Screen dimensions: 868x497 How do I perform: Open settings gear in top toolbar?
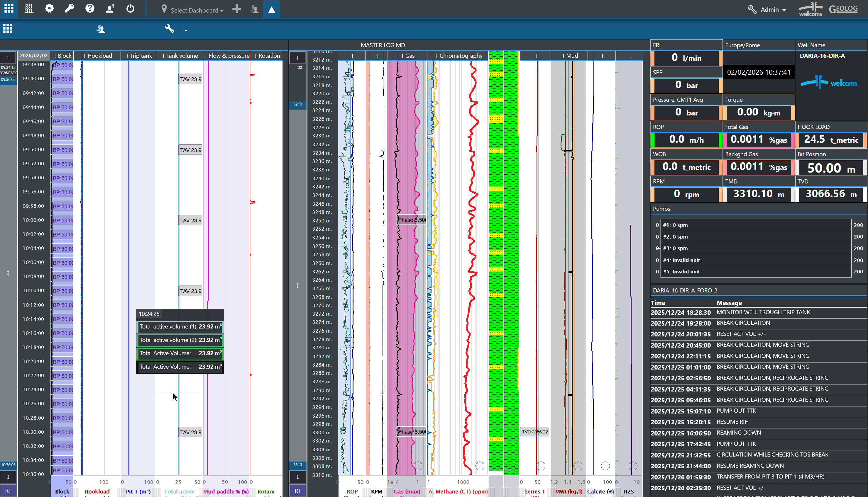pos(49,8)
